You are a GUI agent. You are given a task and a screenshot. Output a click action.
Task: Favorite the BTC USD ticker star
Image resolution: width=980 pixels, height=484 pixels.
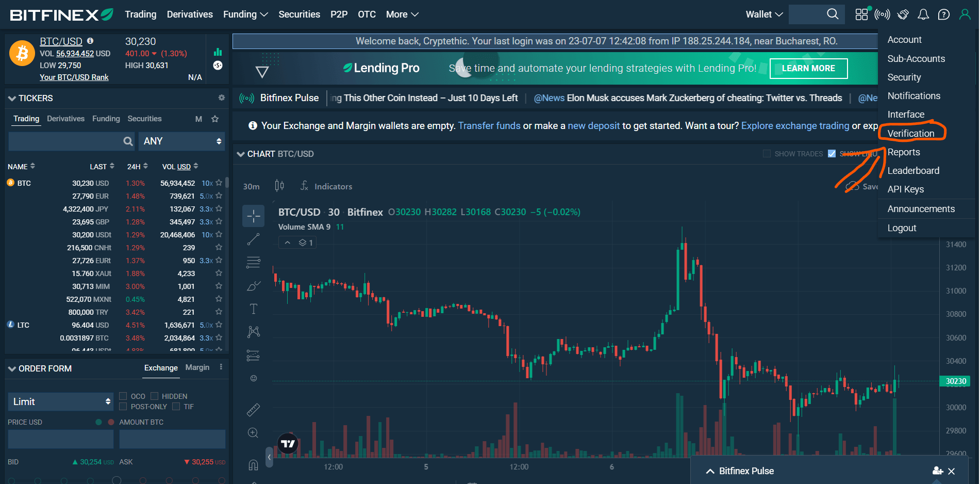(x=219, y=183)
